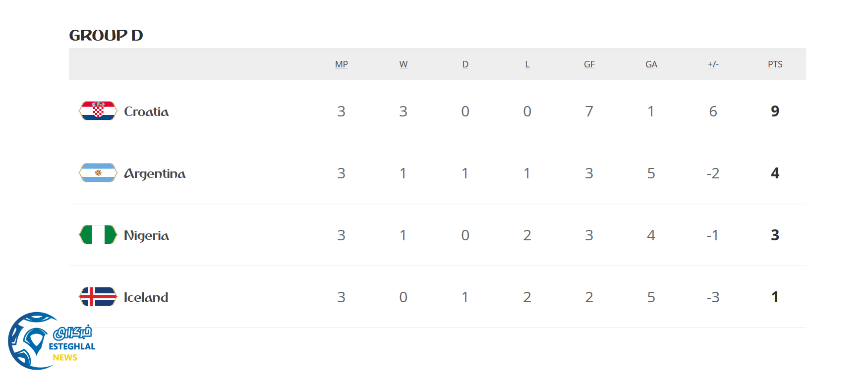Click the L column header

527,64
